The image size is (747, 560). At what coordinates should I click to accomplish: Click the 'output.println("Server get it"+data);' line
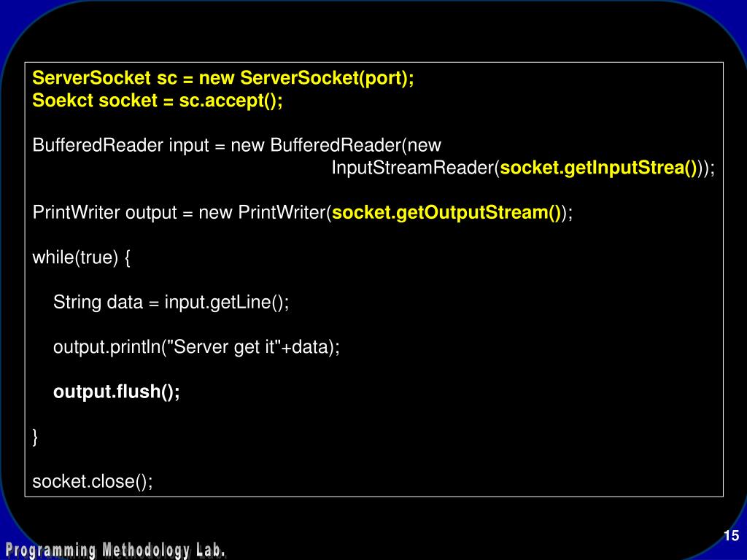coord(196,347)
